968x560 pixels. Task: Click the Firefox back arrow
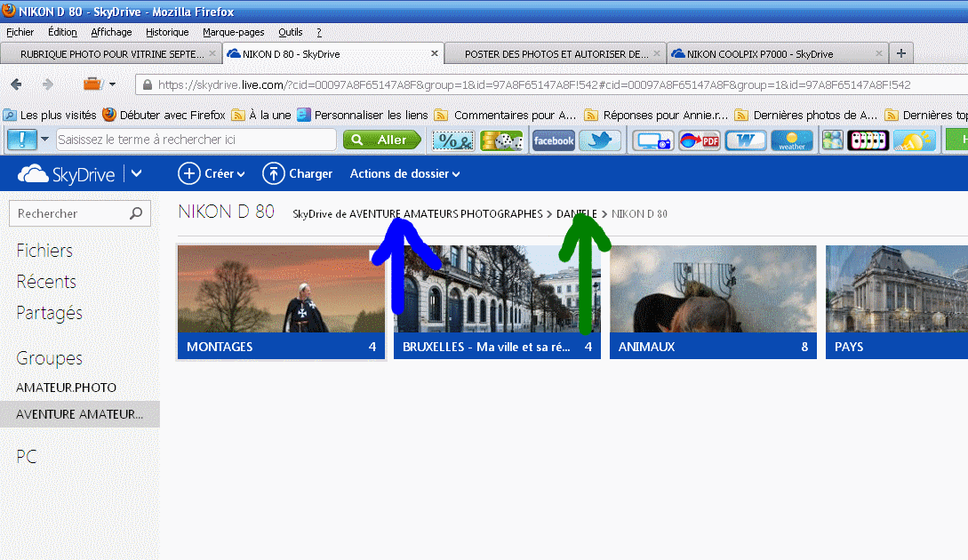point(16,84)
